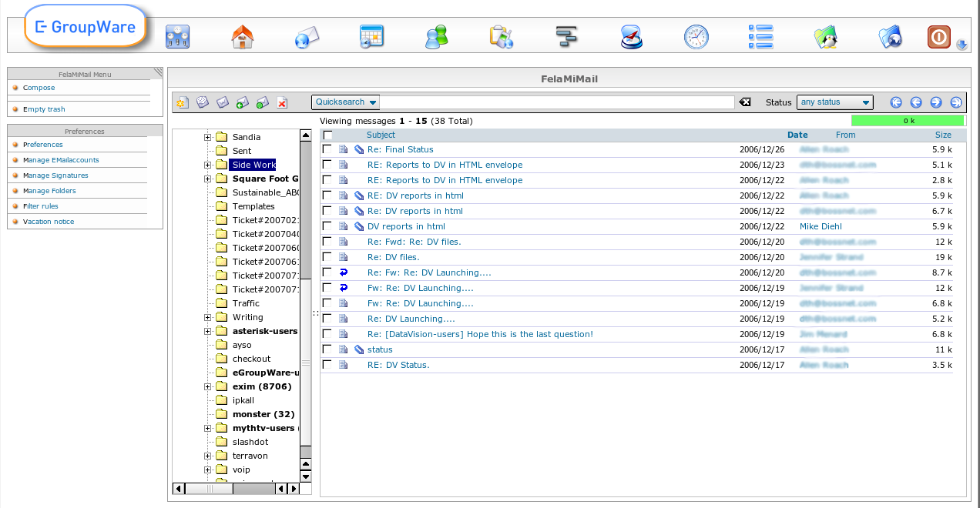This screenshot has width=980, height=508.
Task: Click the compose new message toolbar icon
Action: (x=183, y=102)
